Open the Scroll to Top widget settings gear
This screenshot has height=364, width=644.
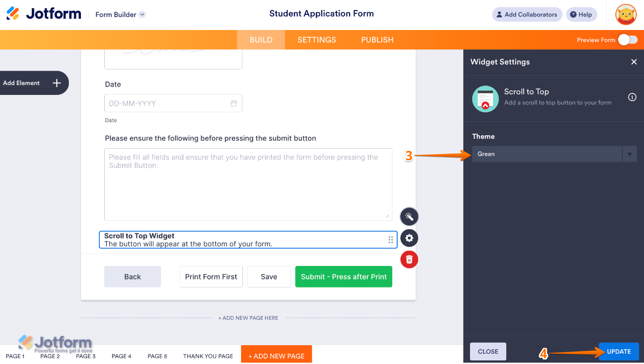(409, 238)
